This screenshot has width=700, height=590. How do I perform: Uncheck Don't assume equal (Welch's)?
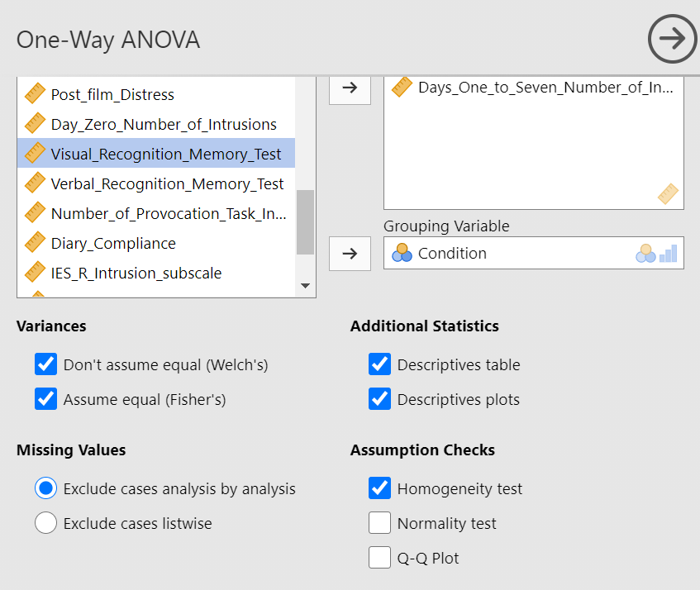(x=46, y=364)
